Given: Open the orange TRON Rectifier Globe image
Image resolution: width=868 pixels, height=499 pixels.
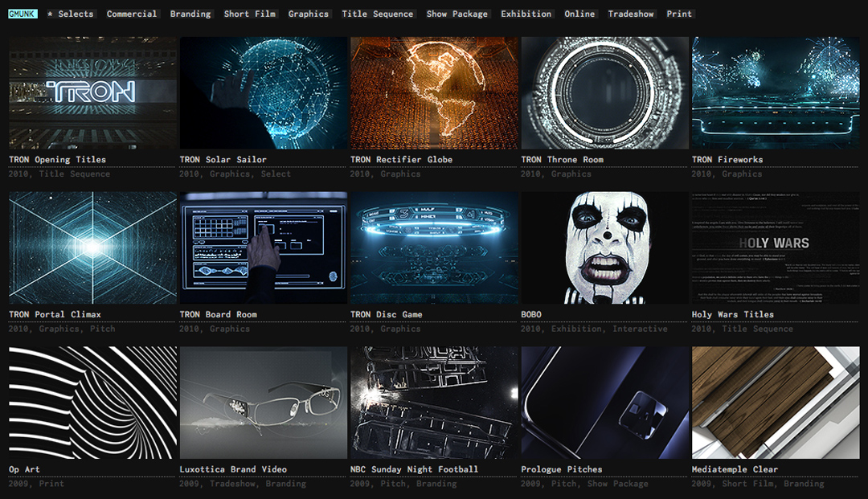Looking at the screenshot, I should (434, 92).
